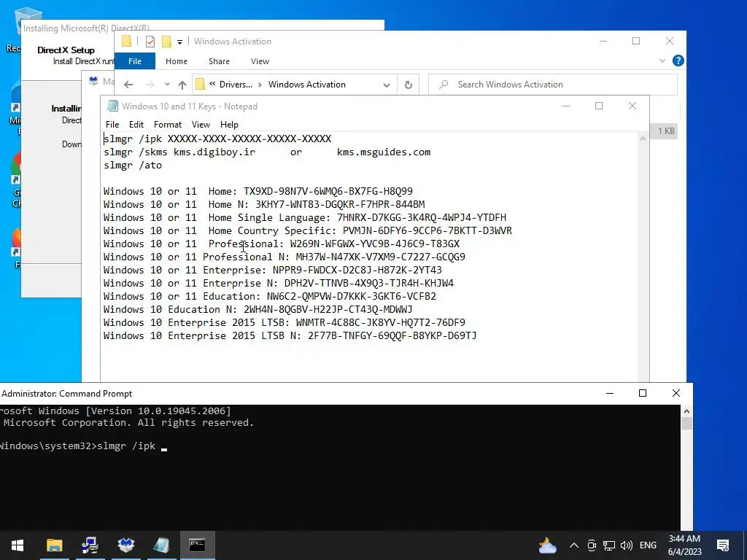
Task: Go back in File Explorer
Action: 128,85
